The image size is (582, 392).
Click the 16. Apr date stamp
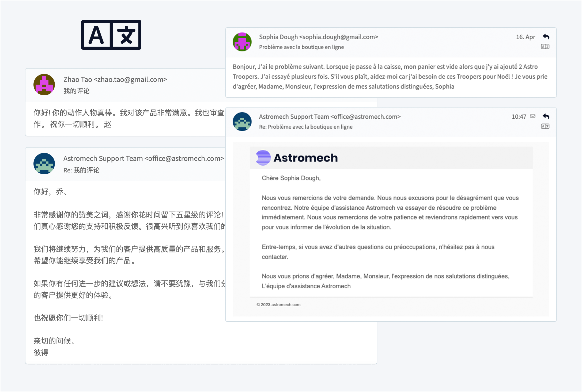[525, 37]
